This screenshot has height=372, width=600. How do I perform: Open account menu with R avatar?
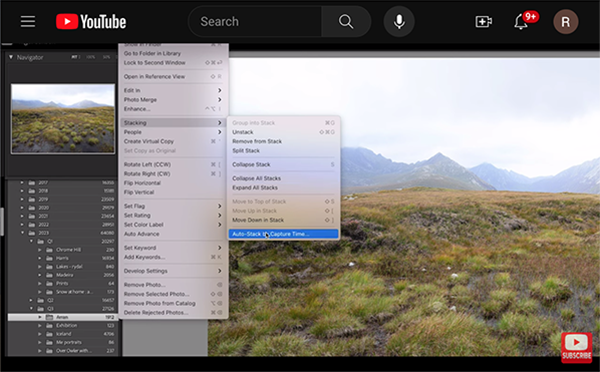[566, 22]
